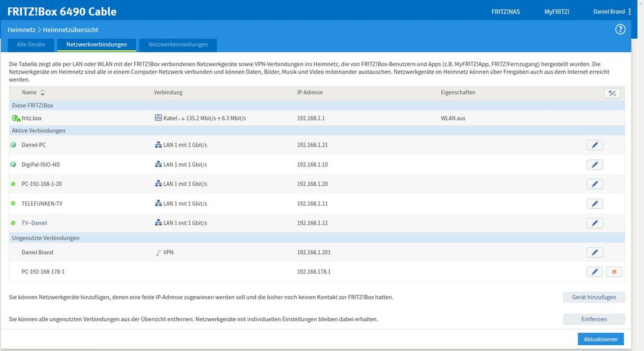
Task: Click the green status dot of PC-192-168-1-20
Action: pyautogui.click(x=13, y=184)
